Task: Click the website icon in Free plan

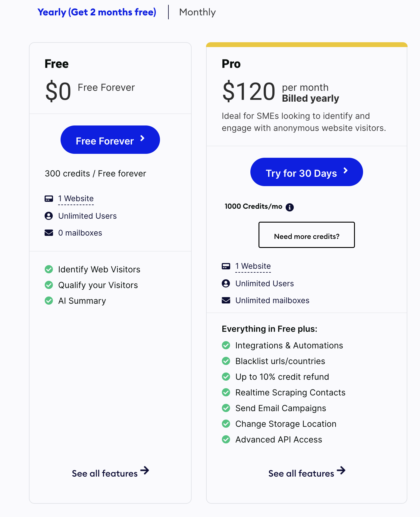Action: (x=49, y=198)
